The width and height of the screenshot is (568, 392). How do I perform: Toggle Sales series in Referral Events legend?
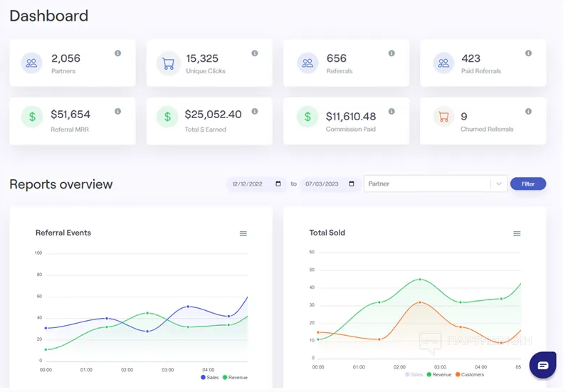pos(210,378)
